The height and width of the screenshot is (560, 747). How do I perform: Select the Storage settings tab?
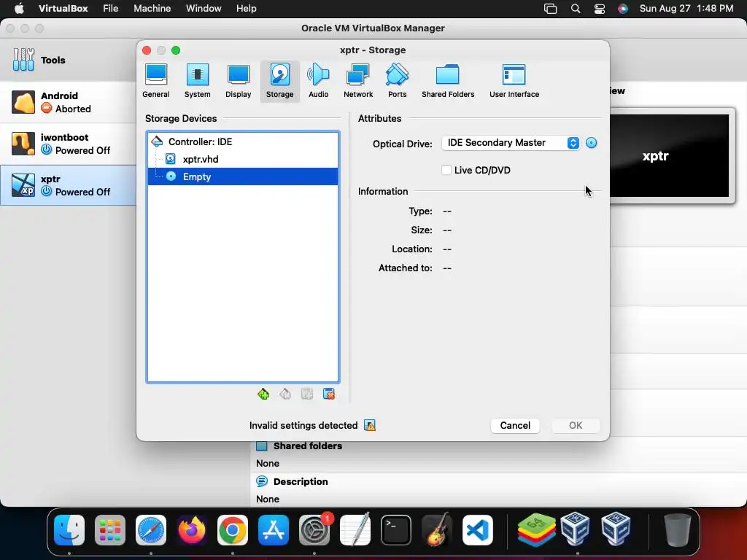279,81
